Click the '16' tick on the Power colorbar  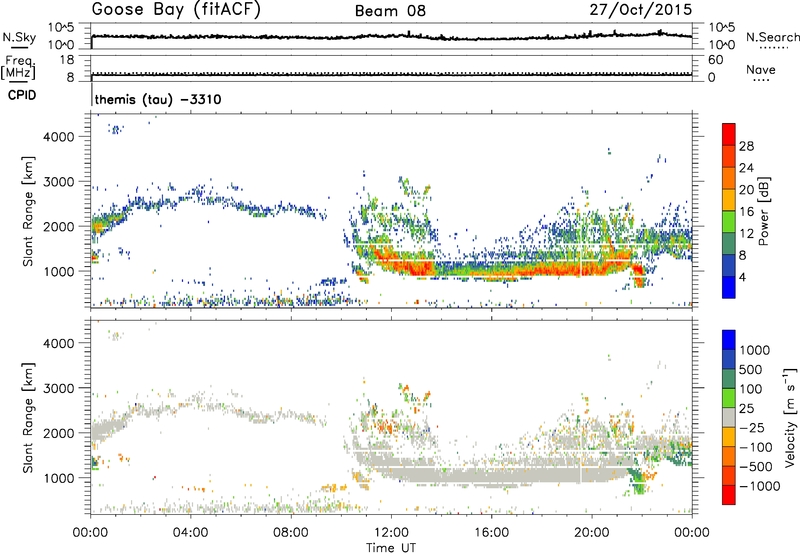(x=746, y=212)
